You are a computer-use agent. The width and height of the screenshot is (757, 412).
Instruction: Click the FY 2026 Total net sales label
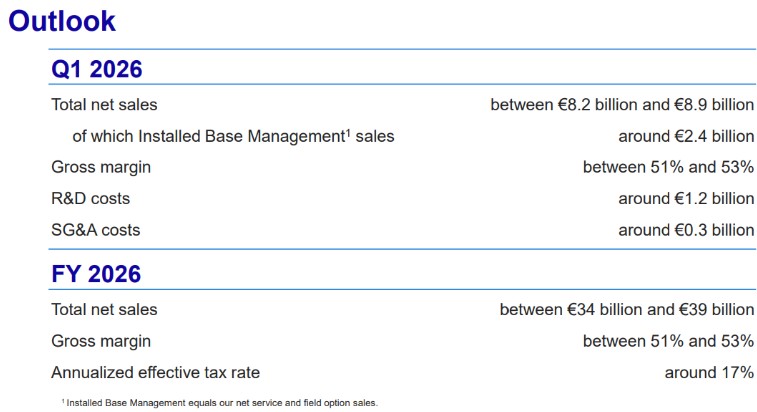[x=104, y=310]
